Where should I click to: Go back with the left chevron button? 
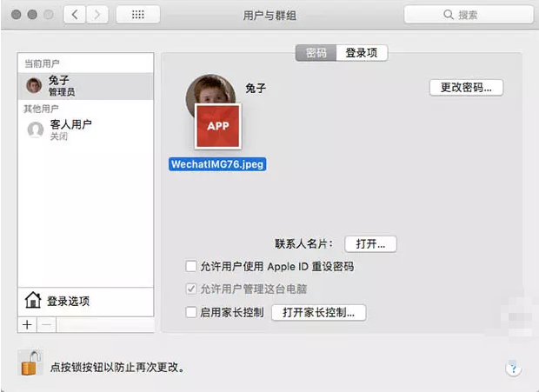(75, 15)
